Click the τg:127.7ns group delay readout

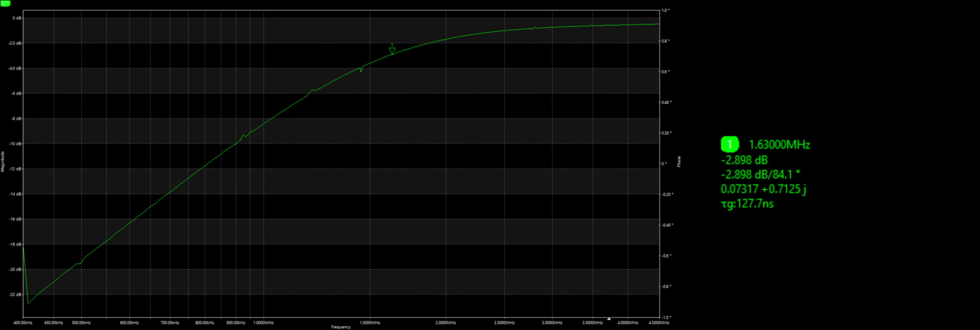pyautogui.click(x=747, y=204)
